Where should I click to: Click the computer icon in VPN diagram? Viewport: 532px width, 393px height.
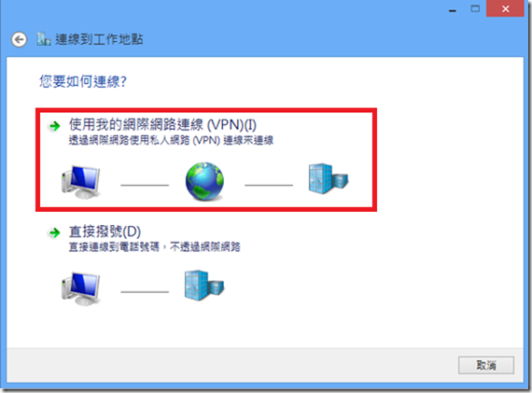(x=81, y=182)
